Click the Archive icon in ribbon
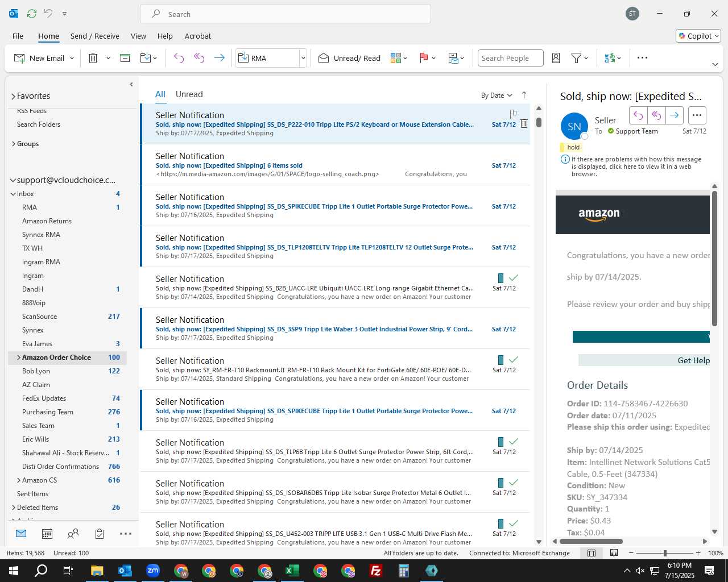The width and height of the screenshot is (728, 582). [x=125, y=58]
